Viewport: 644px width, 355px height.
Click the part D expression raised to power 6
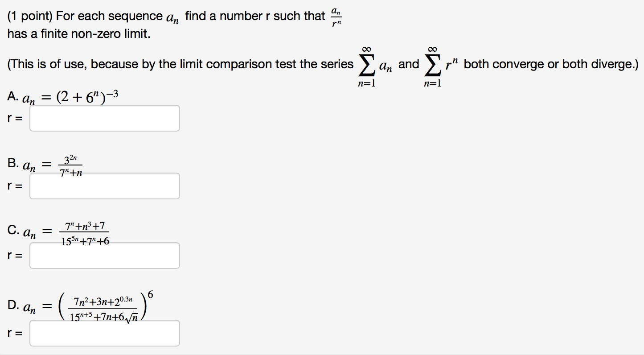[105, 306]
